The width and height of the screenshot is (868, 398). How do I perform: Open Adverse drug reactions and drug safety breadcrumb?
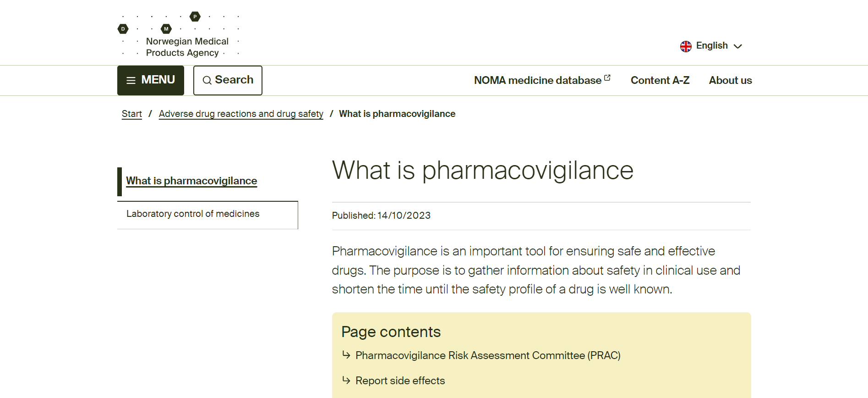point(241,114)
